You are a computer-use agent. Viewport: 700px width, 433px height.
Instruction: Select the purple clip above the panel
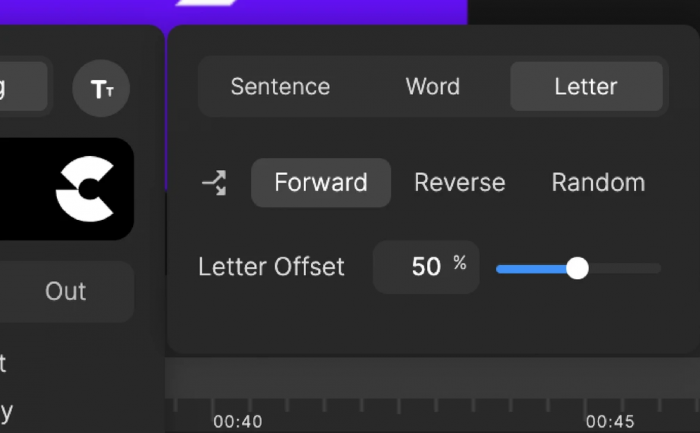tap(233, 12)
